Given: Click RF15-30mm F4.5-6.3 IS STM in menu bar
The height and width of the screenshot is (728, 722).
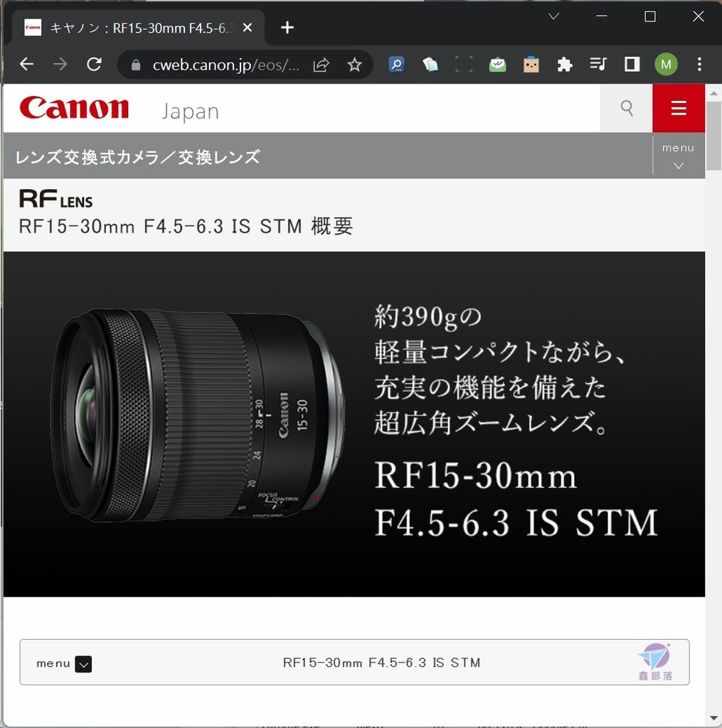Looking at the screenshot, I should pos(381,663).
